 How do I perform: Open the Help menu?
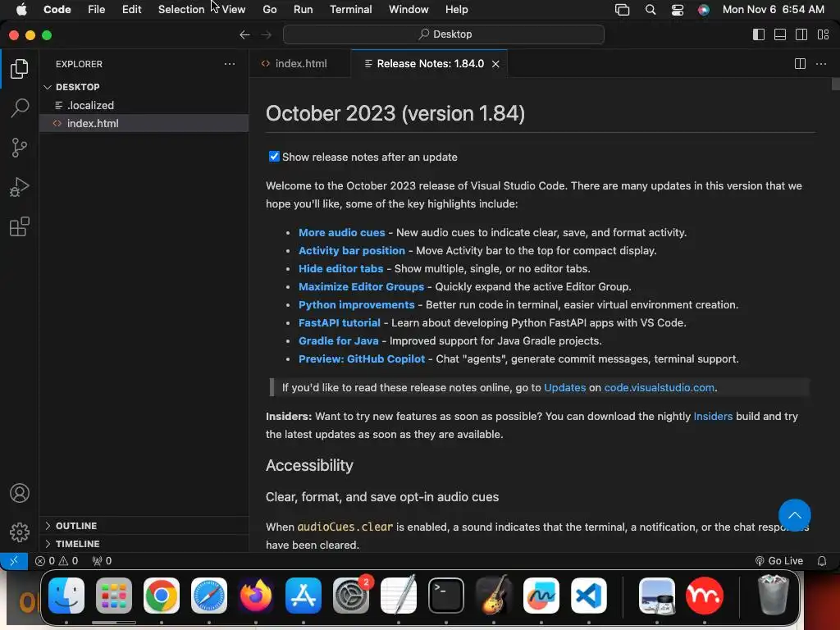click(456, 10)
